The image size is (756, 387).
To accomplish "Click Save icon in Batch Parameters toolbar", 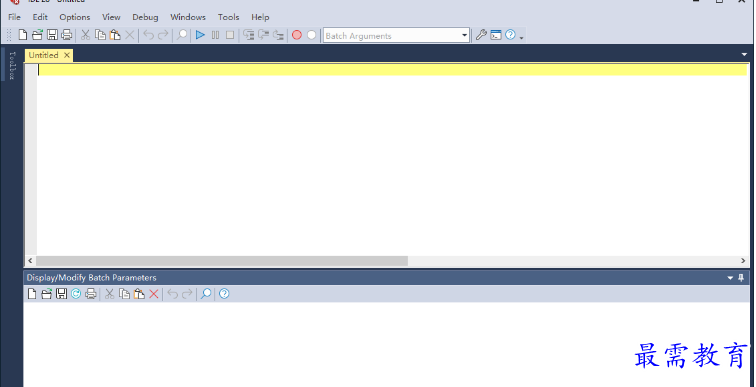I will (61, 294).
